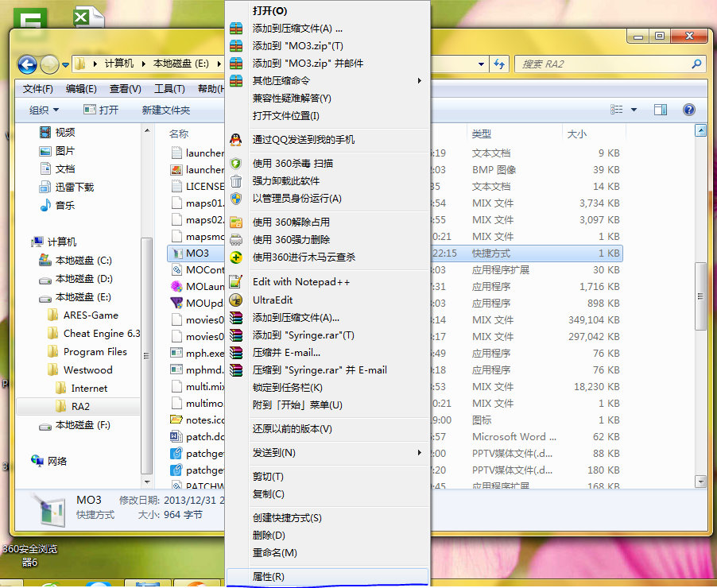Image resolution: width=717 pixels, height=588 pixels.
Task: Click the 360杀毒 shield scan icon
Action: click(236, 163)
